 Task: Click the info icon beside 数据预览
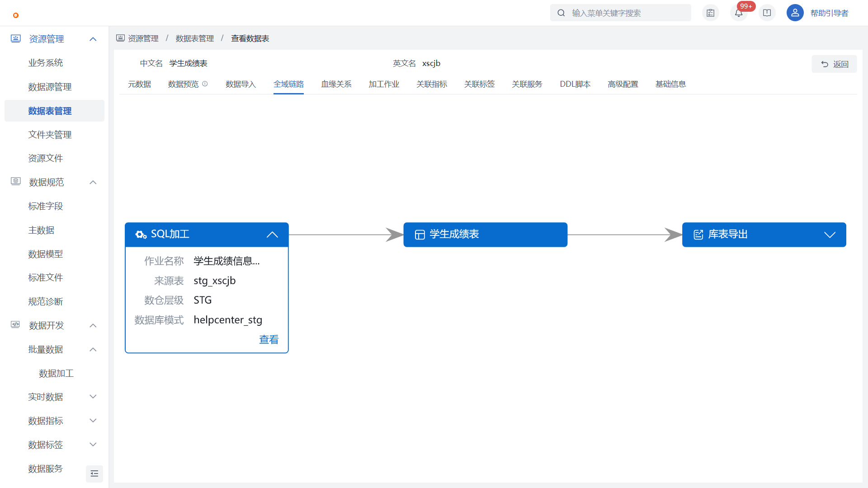(205, 84)
